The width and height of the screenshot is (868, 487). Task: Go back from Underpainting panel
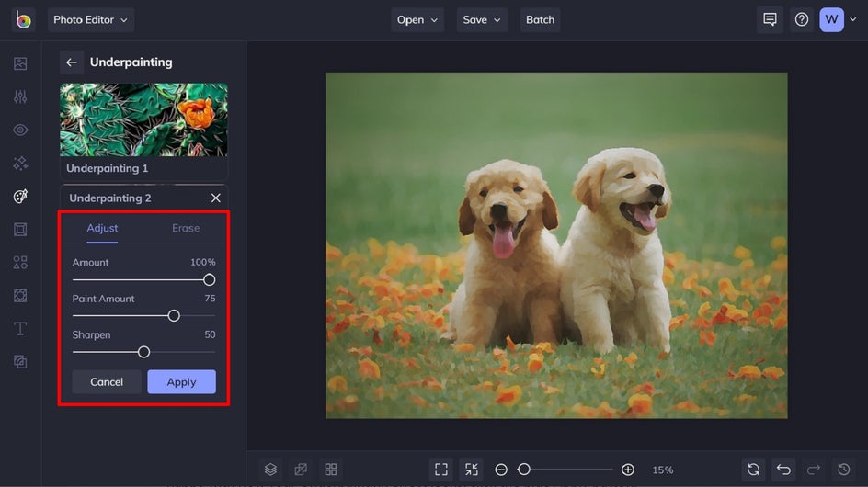[72, 62]
